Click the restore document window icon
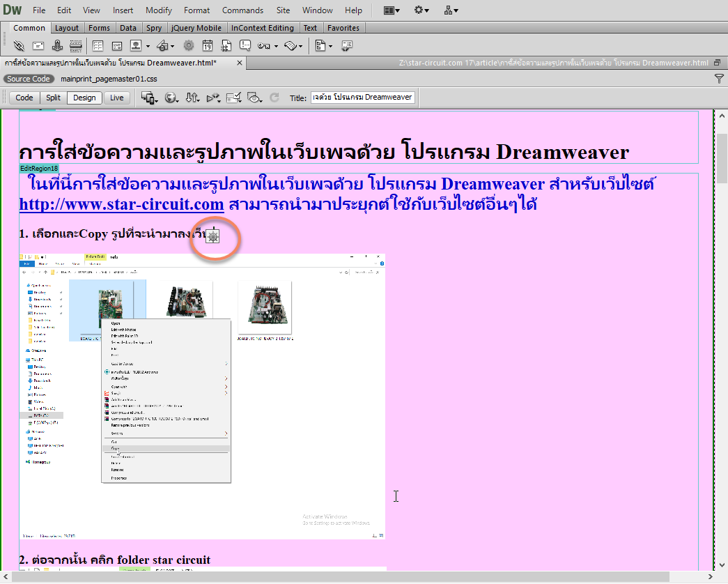 [x=718, y=63]
